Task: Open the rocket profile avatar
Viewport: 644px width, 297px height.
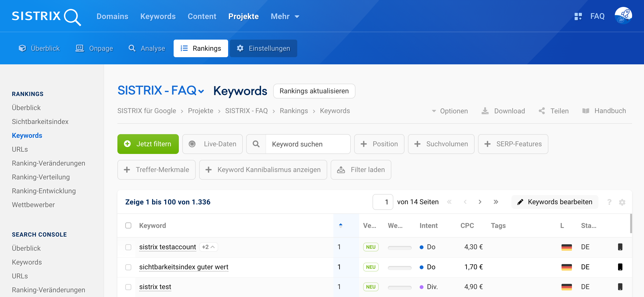Action: point(623,16)
